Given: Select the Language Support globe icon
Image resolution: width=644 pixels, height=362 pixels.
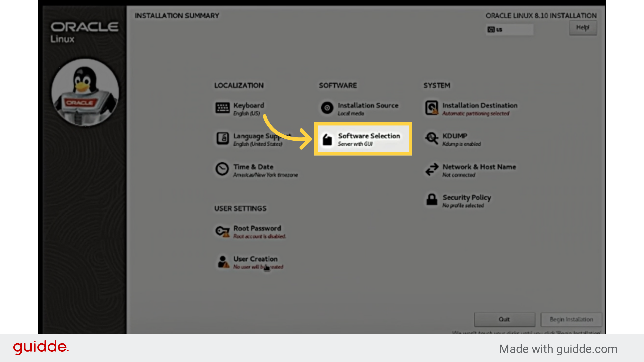Looking at the screenshot, I should [222, 139].
